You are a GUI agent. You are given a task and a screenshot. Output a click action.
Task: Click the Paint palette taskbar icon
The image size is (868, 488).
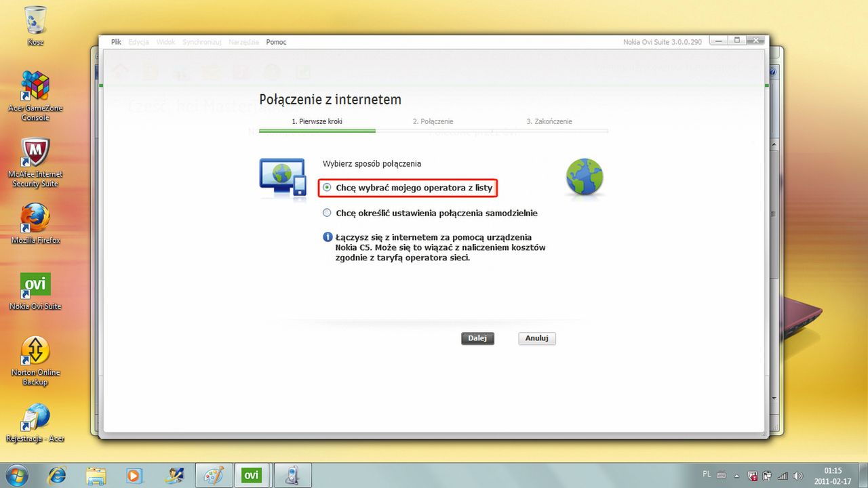213,475
